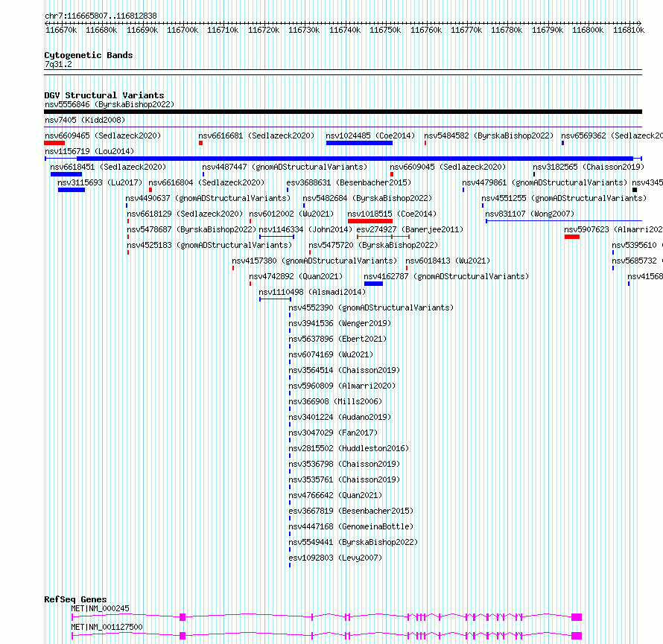Click the nsv3115693 (Lu2017) label
The height and width of the screenshot is (644, 663).
(x=101, y=182)
